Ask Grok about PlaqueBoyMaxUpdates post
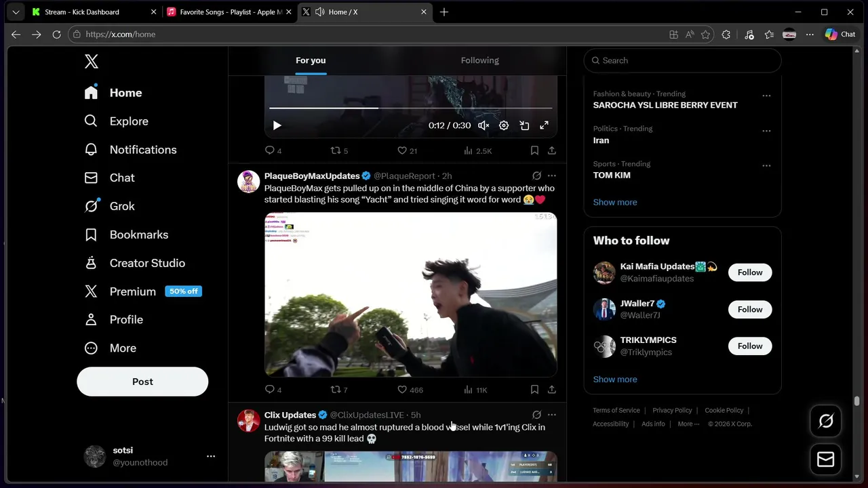868x488 pixels. (536, 176)
